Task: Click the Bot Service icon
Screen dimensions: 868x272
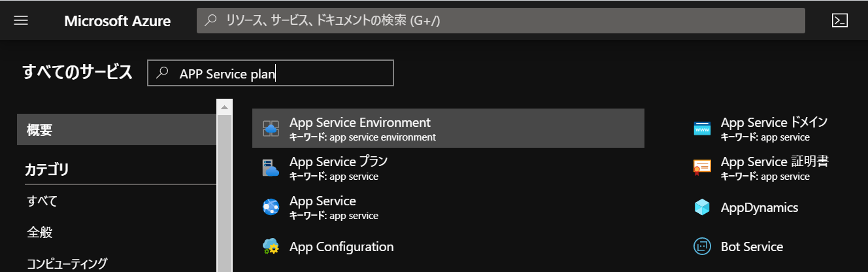Action: click(x=702, y=246)
